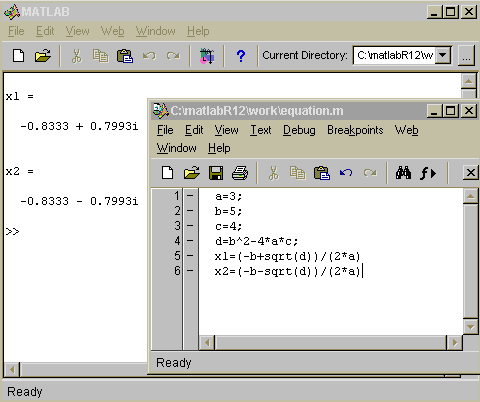
Task: Open Find text with binoculars icon
Action: (403, 173)
